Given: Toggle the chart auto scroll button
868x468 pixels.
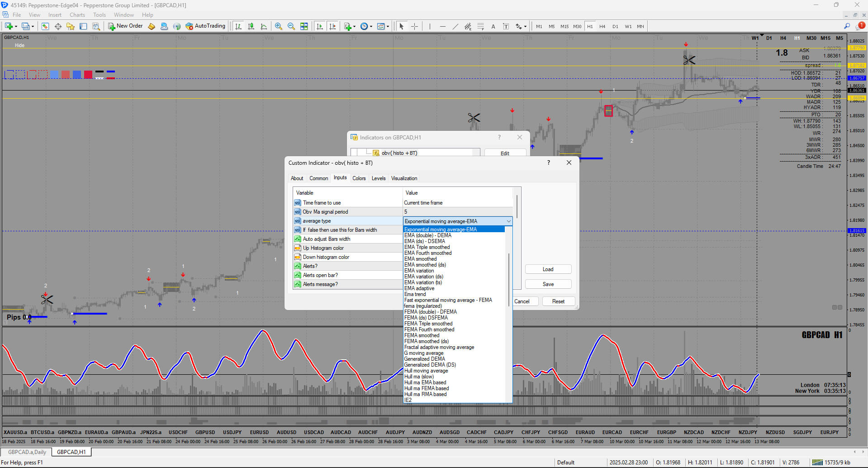Looking at the screenshot, I should click(320, 26).
